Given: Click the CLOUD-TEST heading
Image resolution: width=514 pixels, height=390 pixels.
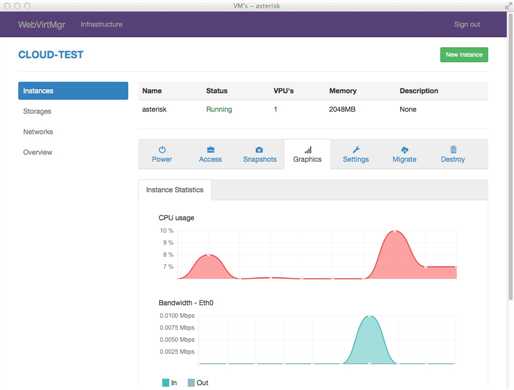Looking at the screenshot, I should coord(51,55).
